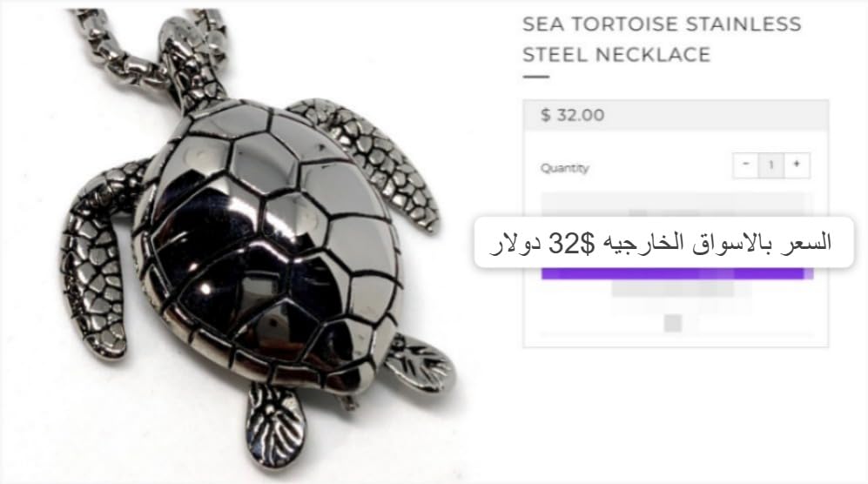Click the Quantity label
The image size is (868, 484).
[564, 168]
